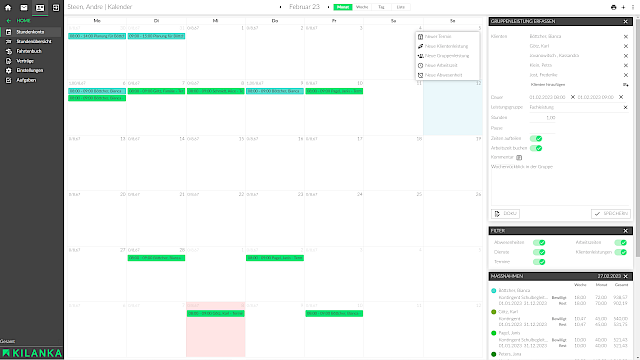This screenshot has height=360, width=640.
Task: Click the green back arrow beside HOME
Action: 9,20
